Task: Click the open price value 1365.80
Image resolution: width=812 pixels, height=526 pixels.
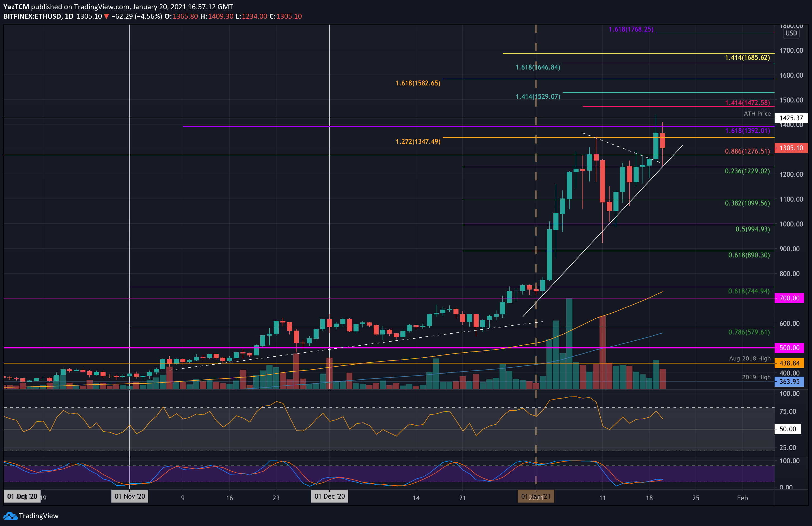Action: pyautogui.click(x=185, y=16)
